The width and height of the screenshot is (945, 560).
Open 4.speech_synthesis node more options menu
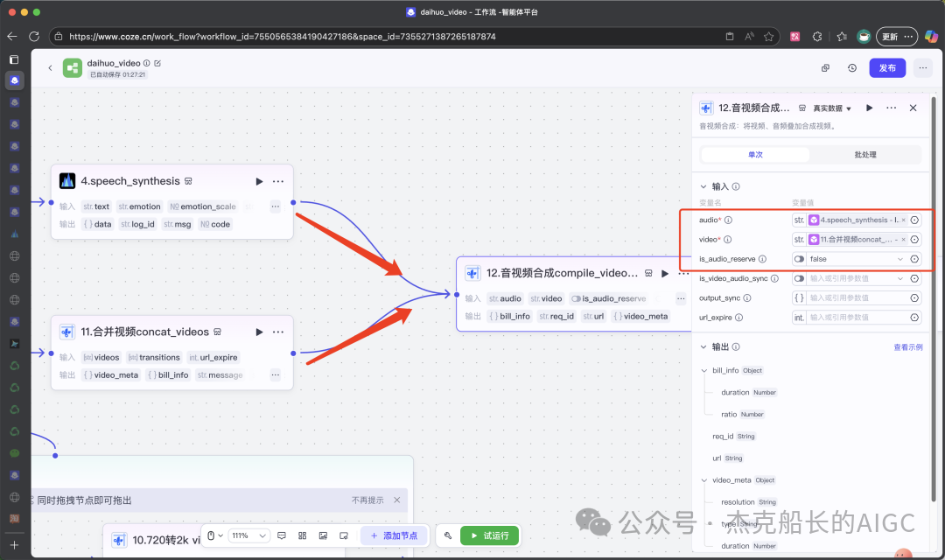[x=278, y=181]
